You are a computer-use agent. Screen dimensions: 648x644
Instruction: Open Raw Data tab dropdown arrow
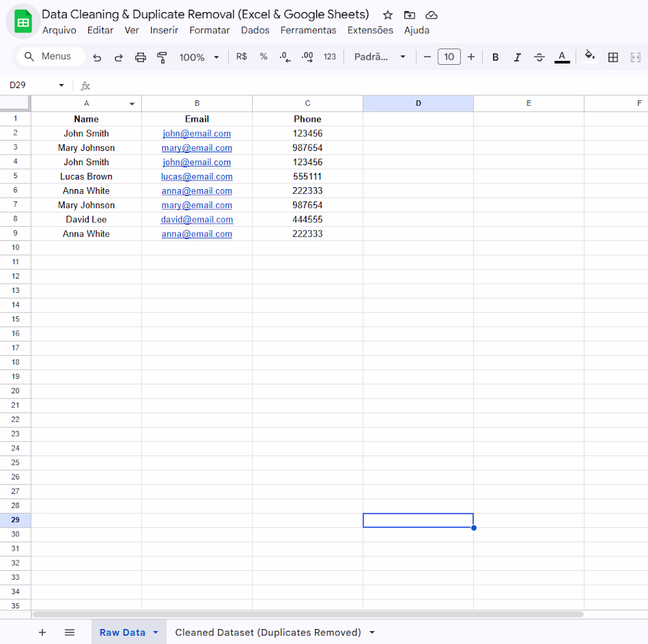(156, 632)
